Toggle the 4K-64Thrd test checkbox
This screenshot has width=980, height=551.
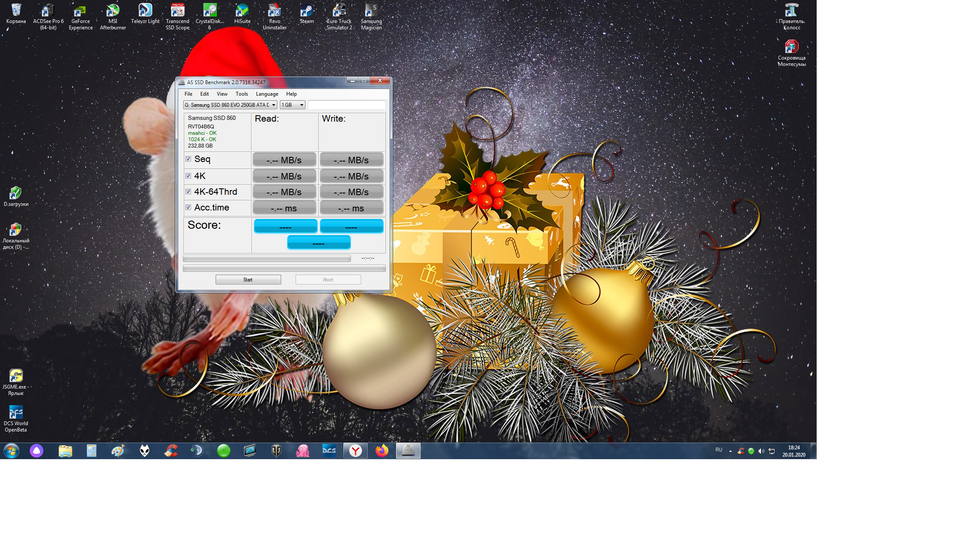point(188,192)
